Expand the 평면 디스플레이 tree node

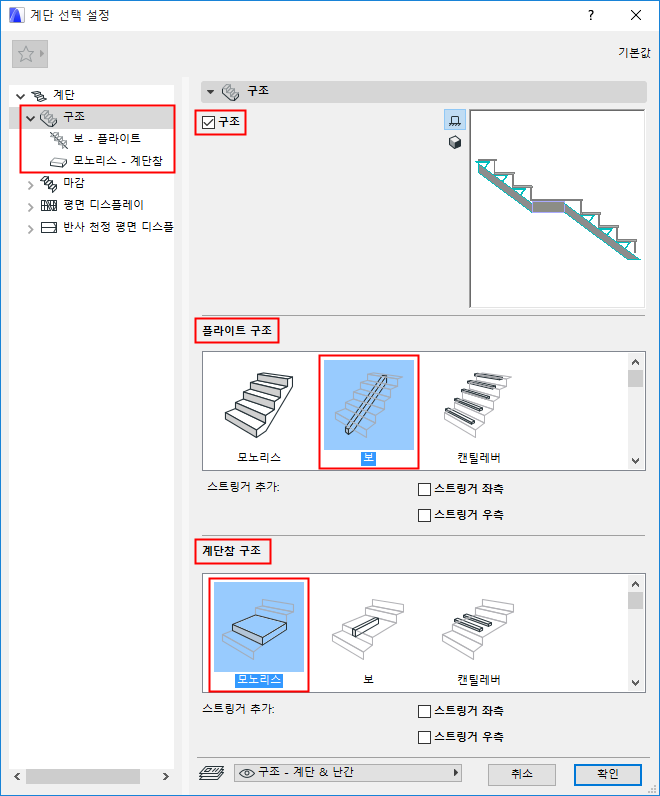click(30, 207)
